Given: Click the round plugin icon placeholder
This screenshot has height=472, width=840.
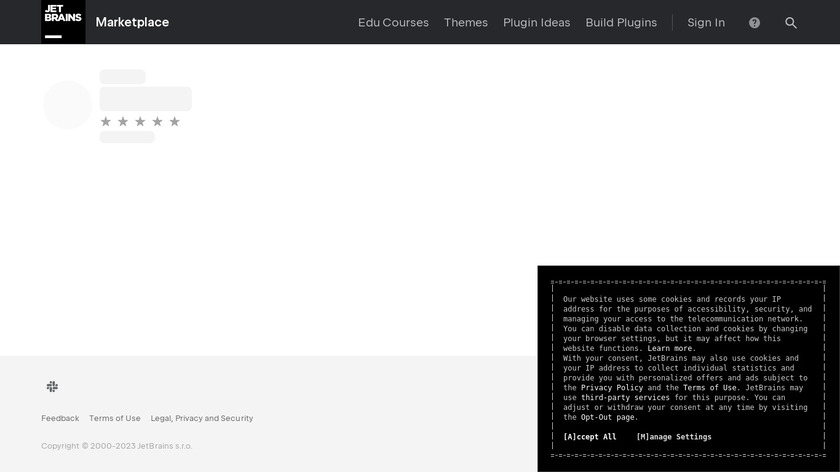Looking at the screenshot, I should tap(67, 105).
